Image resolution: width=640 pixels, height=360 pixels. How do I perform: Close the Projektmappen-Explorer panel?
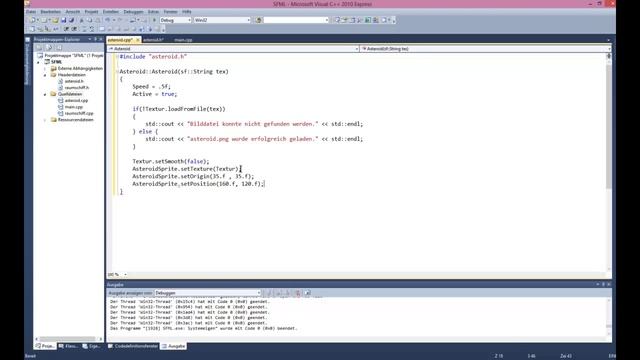[101, 39]
